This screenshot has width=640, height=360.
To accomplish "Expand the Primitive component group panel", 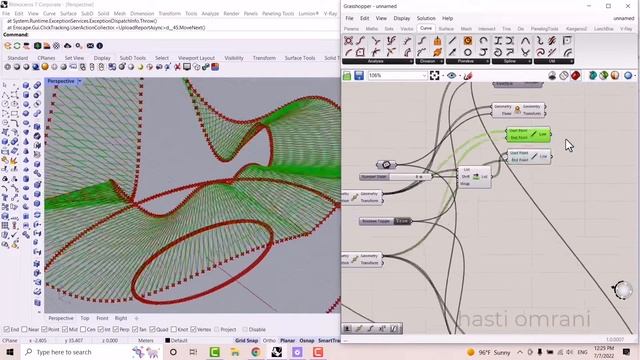I will click(x=468, y=61).
